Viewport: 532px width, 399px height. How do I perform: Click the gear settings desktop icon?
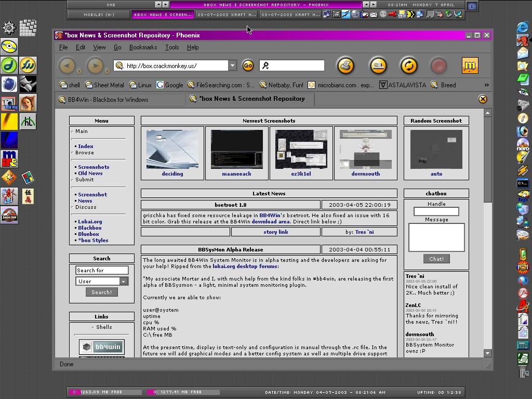9,28
